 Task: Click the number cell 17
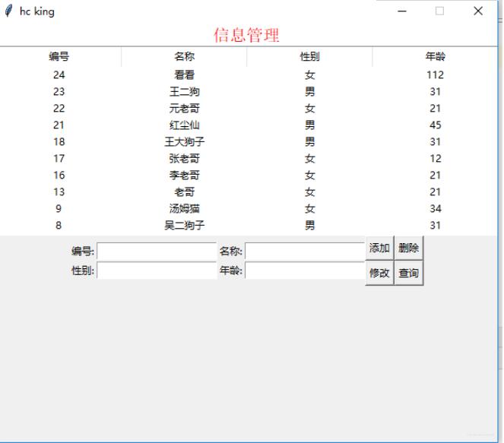click(59, 158)
